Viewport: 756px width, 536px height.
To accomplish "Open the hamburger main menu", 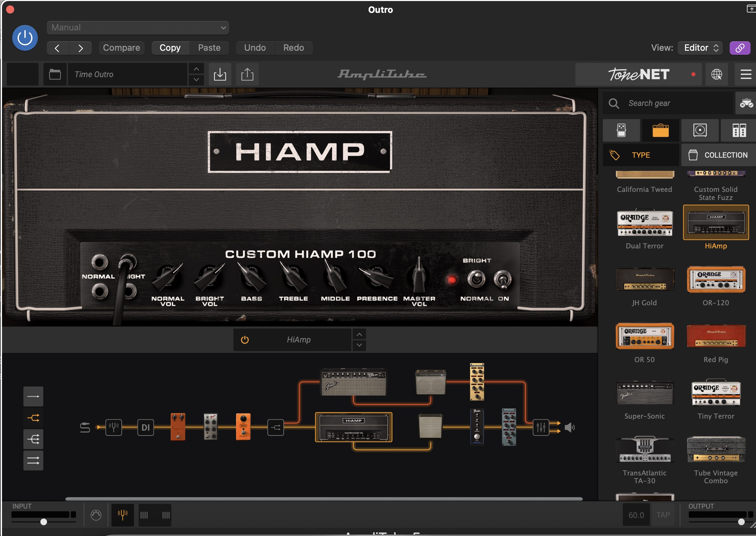I will click(746, 74).
